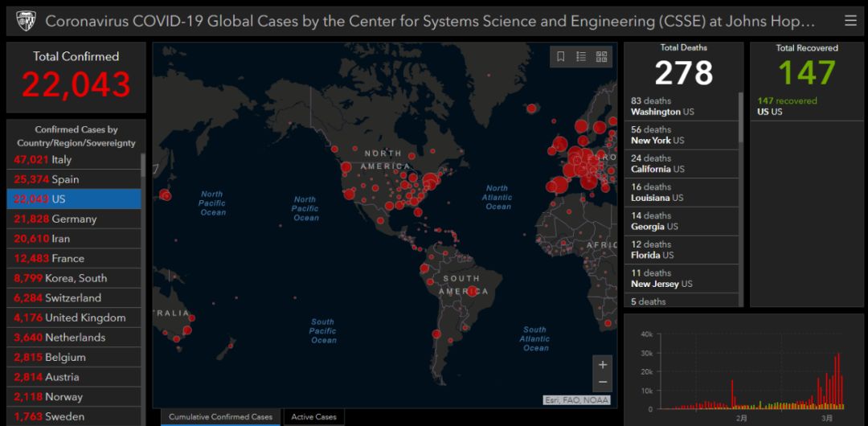The image size is (868, 426).
Task: Click the deaths list scrollbar
Action: coord(741,117)
